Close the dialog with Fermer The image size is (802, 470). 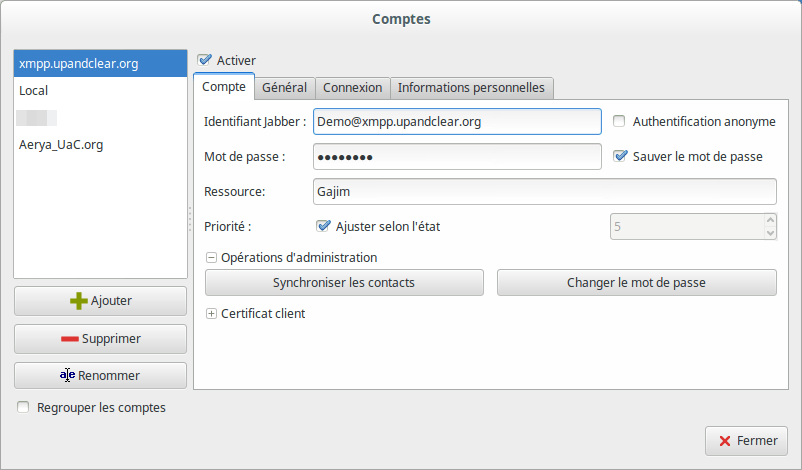[x=746, y=441]
